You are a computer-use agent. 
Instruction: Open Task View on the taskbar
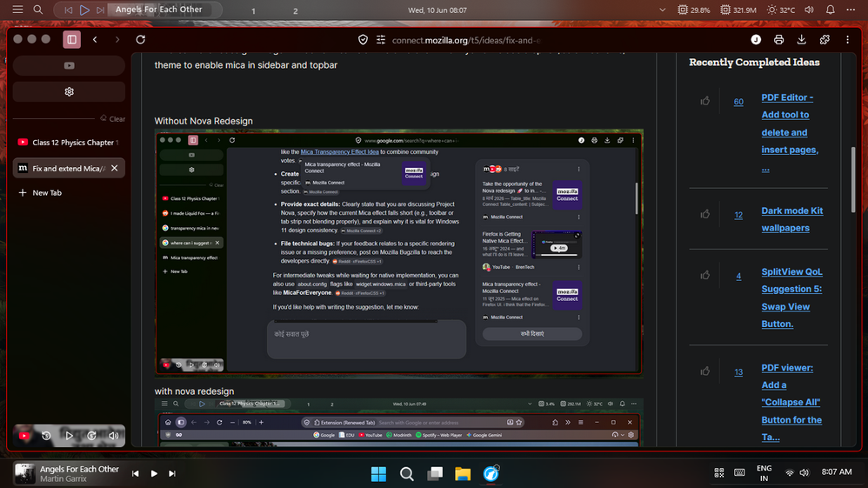point(435,474)
